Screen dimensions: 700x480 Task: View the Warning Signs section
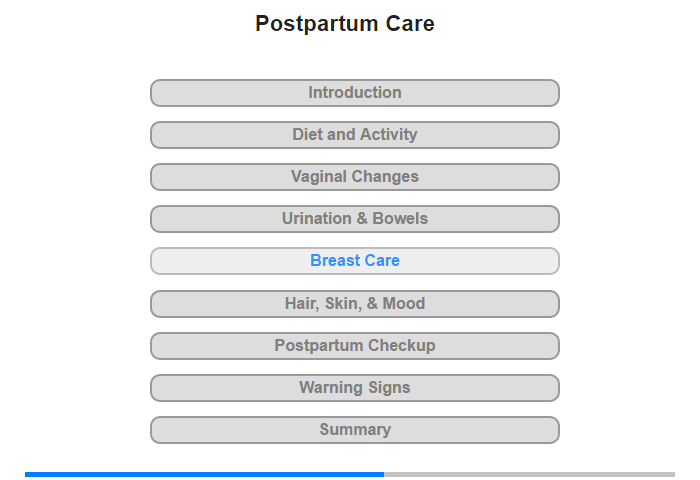pos(355,388)
